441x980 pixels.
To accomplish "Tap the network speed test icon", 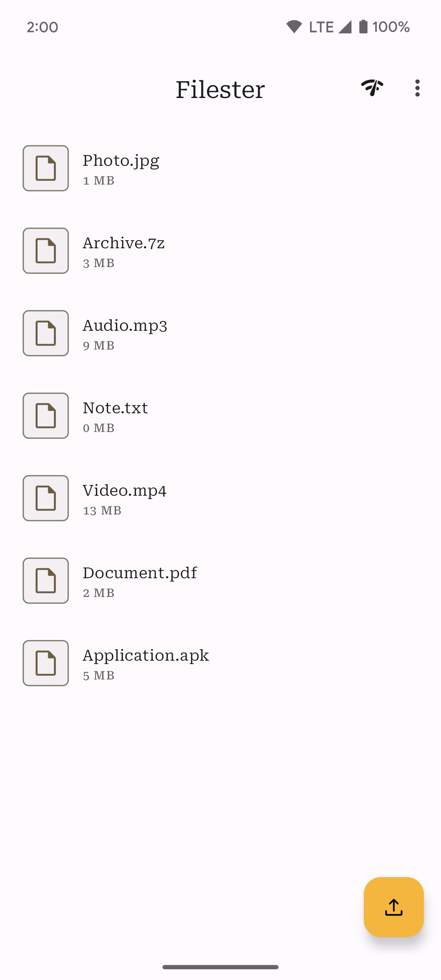I will coord(372,88).
